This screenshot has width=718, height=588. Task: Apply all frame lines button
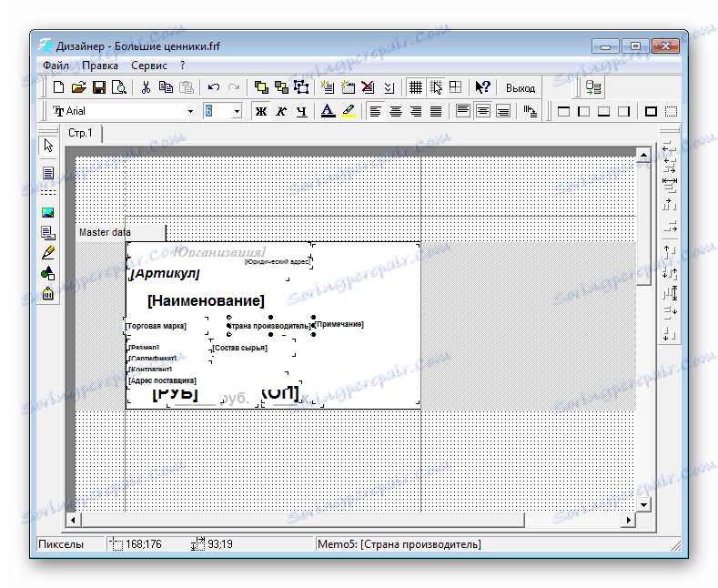click(x=651, y=111)
